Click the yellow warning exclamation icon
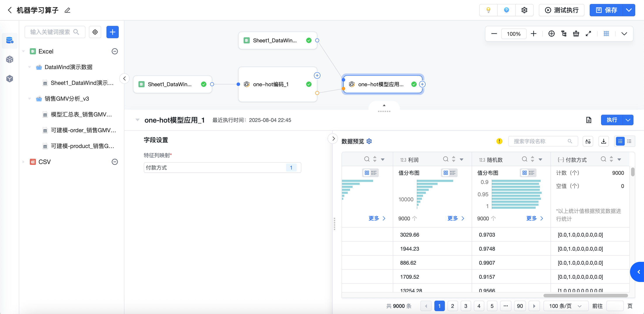The image size is (644, 314). [499, 141]
